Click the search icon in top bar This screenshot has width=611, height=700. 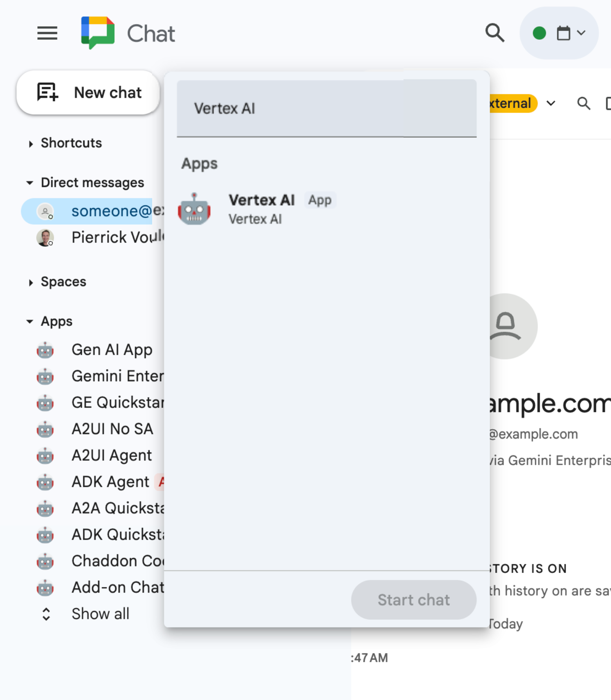click(495, 33)
